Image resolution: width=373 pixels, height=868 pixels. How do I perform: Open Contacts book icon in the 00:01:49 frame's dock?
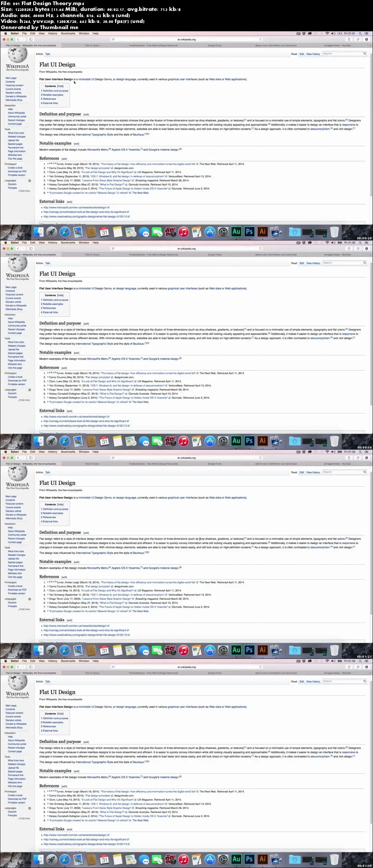(91, 859)
